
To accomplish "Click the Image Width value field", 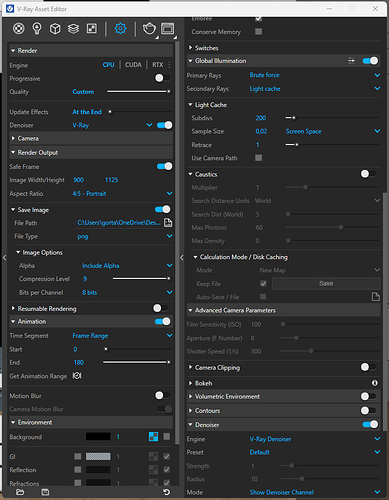I will 79,180.
